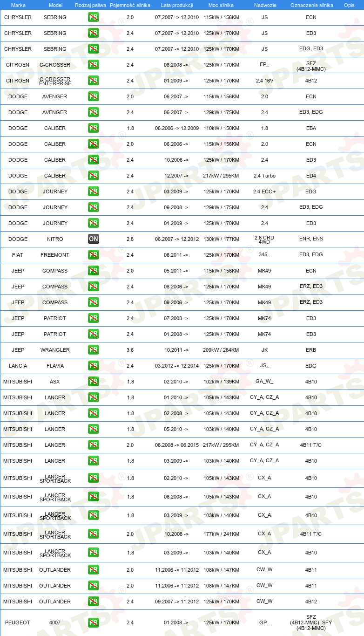The image size is (364, 636).
Task: Click the 2.4 16V body cell
Action: [264, 81]
